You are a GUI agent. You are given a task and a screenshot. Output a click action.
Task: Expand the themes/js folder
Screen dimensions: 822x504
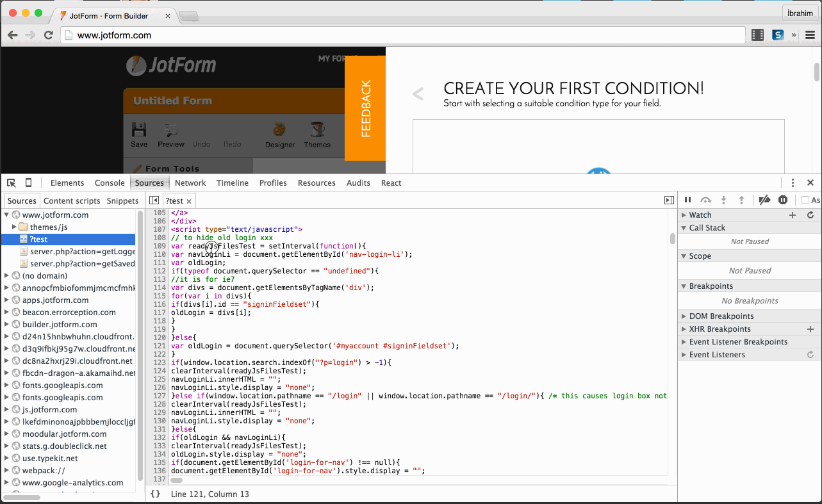click(x=14, y=227)
